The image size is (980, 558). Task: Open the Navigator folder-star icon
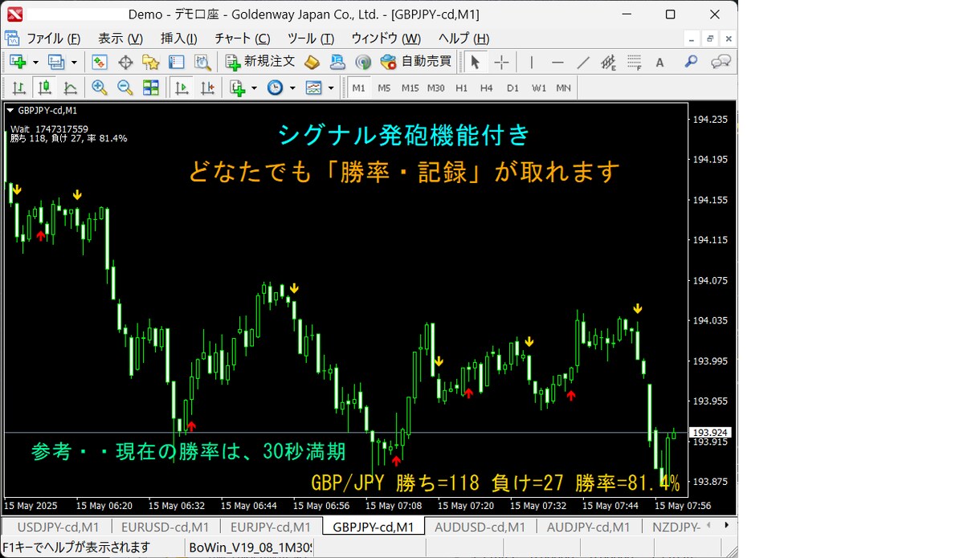(151, 62)
